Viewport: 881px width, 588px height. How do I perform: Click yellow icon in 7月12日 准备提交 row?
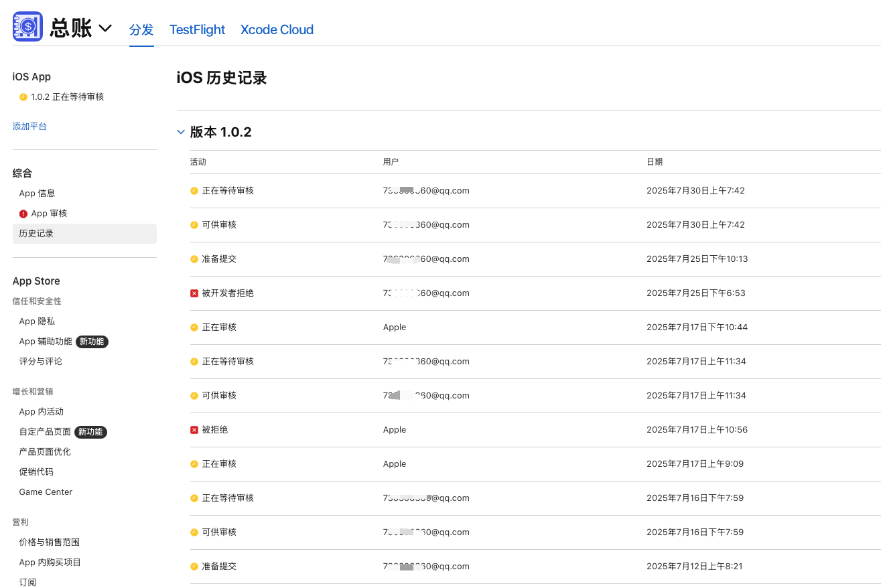194,567
